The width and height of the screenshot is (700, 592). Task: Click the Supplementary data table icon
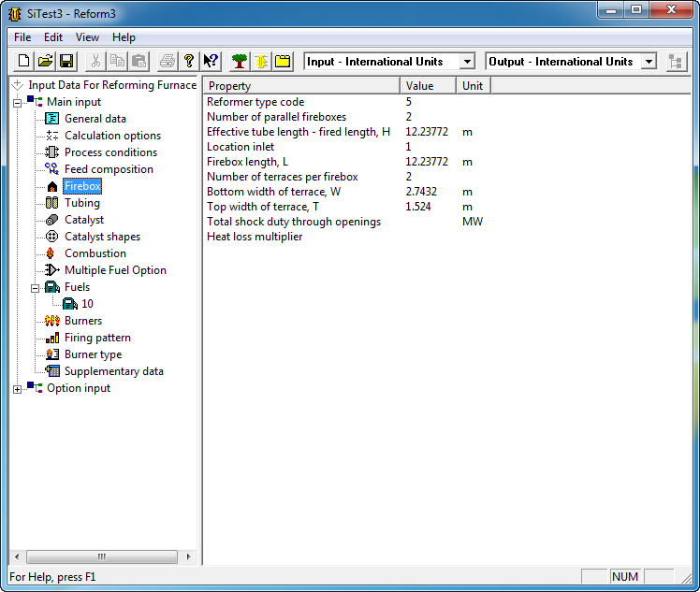(x=52, y=371)
